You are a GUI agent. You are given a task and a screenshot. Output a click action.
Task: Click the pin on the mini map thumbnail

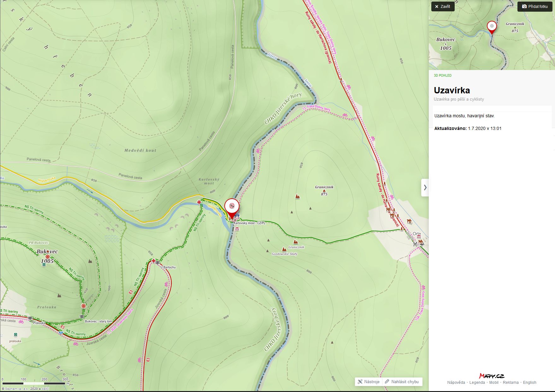point(492,27)
